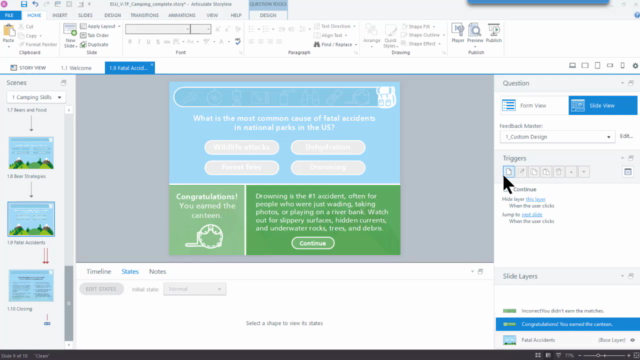This screenshot has height=360, width=640.
Task: Select the phone portrait preview icon
Action: [622, 65]
